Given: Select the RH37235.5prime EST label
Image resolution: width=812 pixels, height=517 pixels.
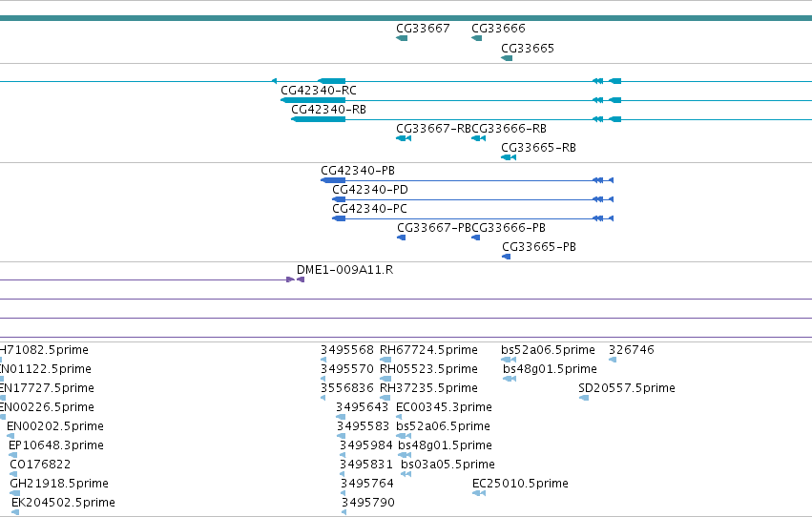Looking at the screenshot, I should (428, 388).
